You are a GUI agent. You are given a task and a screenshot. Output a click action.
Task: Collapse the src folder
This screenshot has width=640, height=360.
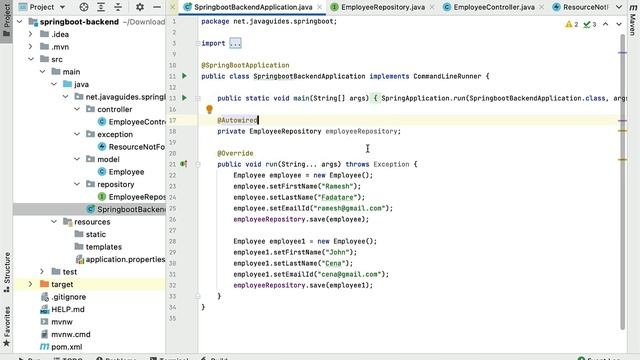coord(31,59)
